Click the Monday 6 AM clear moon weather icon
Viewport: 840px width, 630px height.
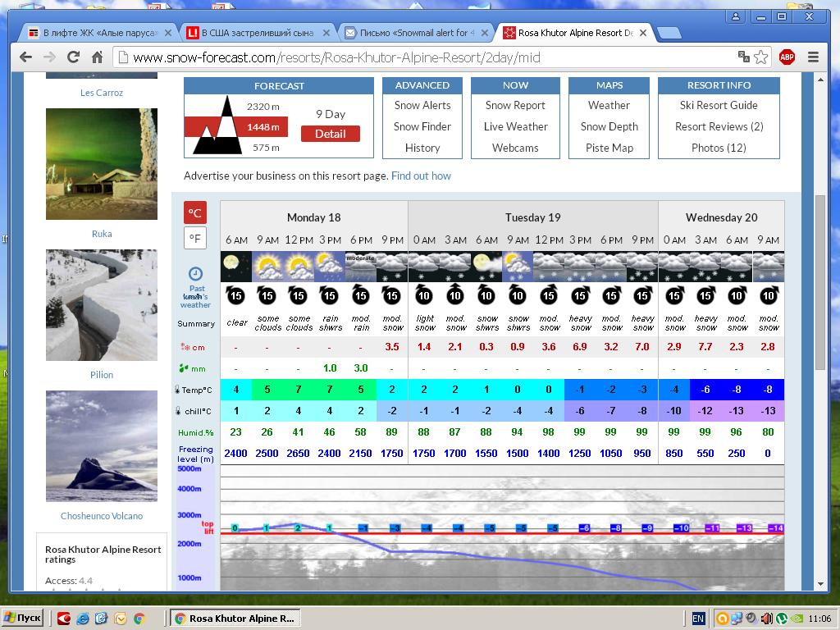[x=235, y=267]
